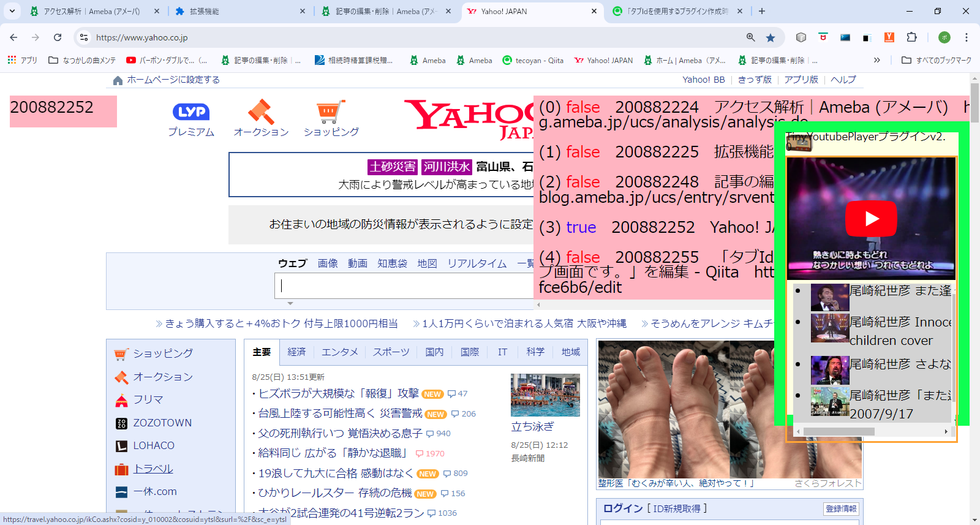The width and height of the screenshot is (980, 525).
Task: Open the site information icon
Action: (x=84, y=37)
